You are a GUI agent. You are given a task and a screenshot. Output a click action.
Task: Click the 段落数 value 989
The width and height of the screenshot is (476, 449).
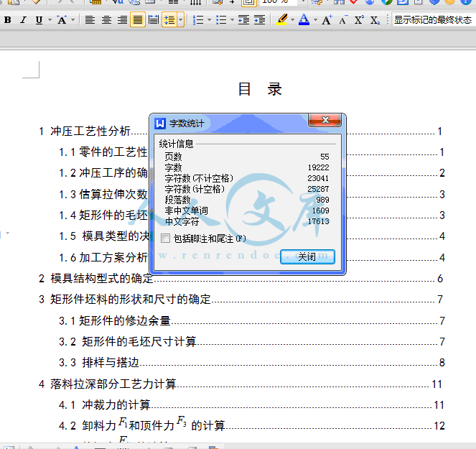point(322,200)
